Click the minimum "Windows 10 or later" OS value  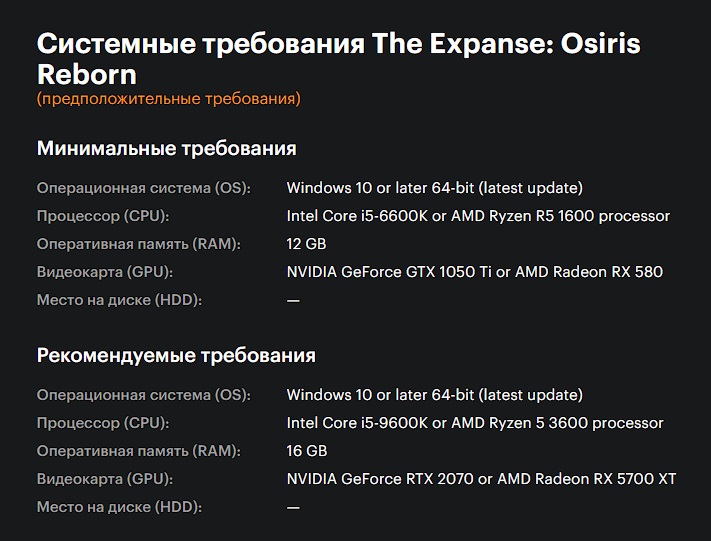[x=434, y=188]
